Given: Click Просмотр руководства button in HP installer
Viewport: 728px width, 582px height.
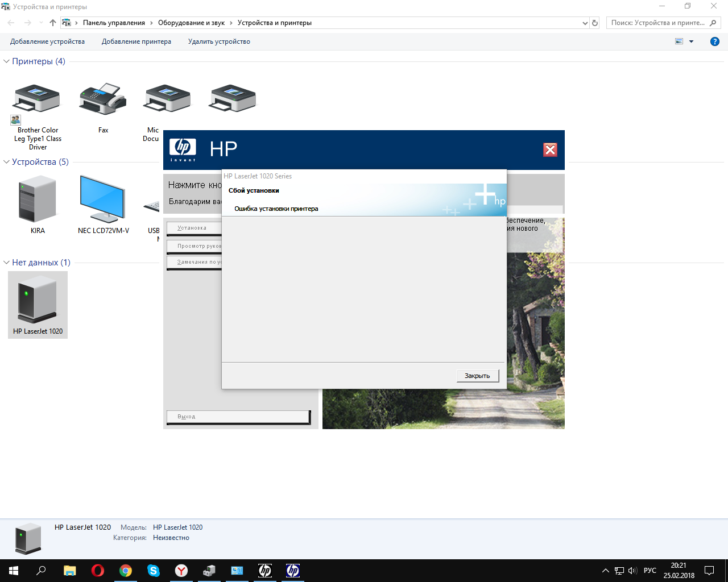Looking at the screenshot, I should [x=194, y=247].
